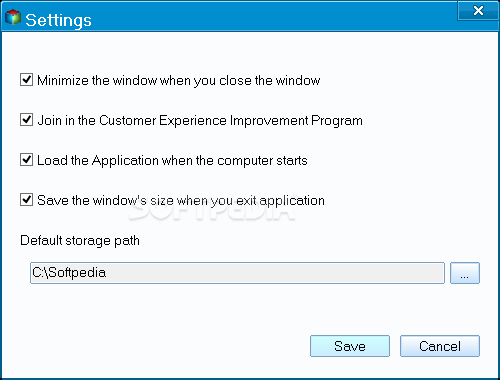The image size is (500, 380).
Task: Click the 'Load the Application when computer starts' text
Action: (172, 160)
